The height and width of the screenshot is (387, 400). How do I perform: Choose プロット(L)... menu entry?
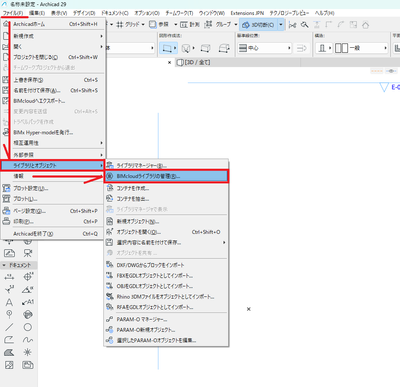[53, 199]
